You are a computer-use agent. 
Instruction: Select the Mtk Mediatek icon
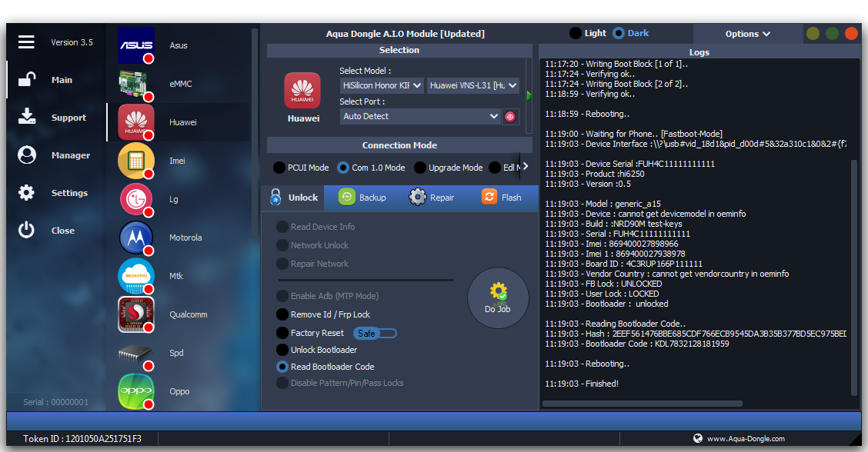[136, 276]
